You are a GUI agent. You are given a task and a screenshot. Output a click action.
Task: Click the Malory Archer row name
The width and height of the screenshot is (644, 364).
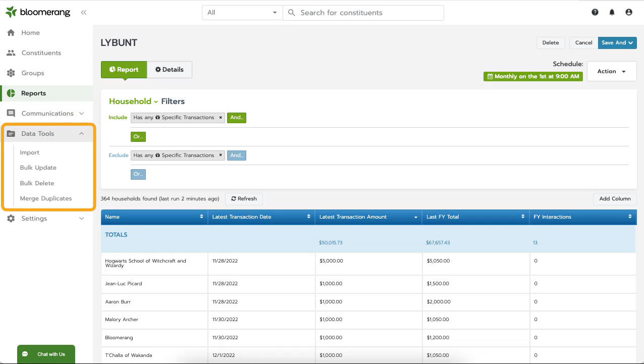pos(122,320)
